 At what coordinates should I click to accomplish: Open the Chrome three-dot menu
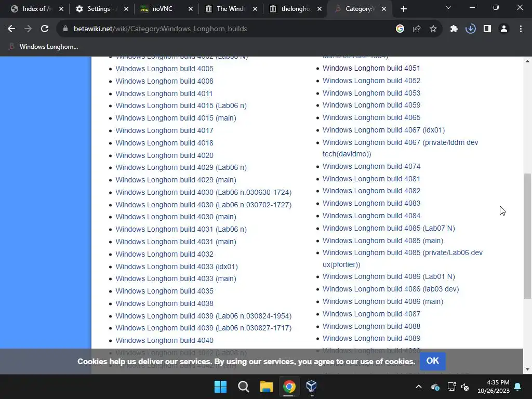(521, 29)
